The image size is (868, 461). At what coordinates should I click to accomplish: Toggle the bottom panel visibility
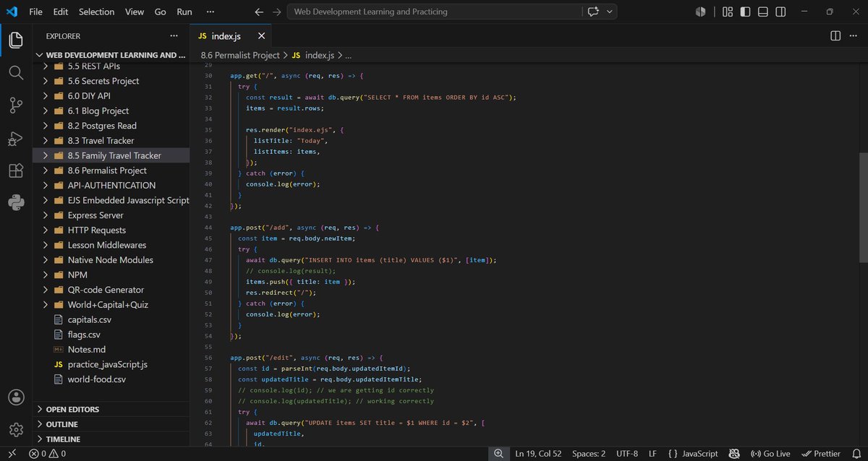(763, 12)
